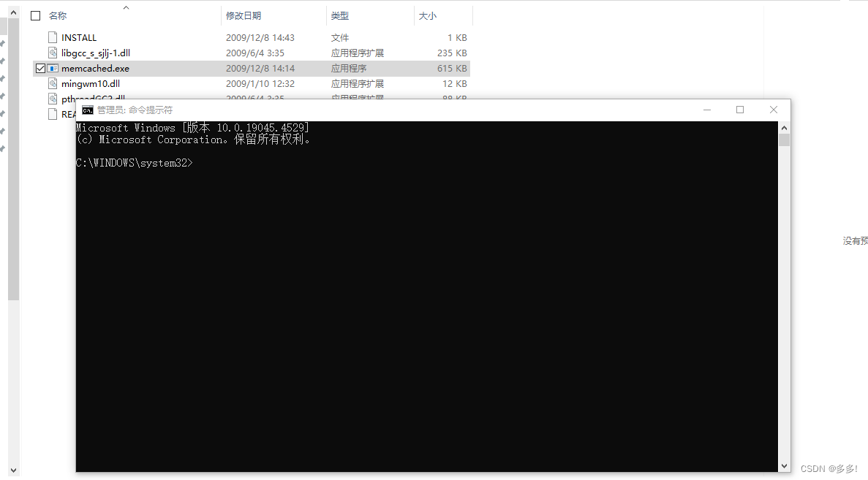This screenshot has width=868, height=480.
Task: Sort files by clicking the 大小 column header
Action: 429,15
